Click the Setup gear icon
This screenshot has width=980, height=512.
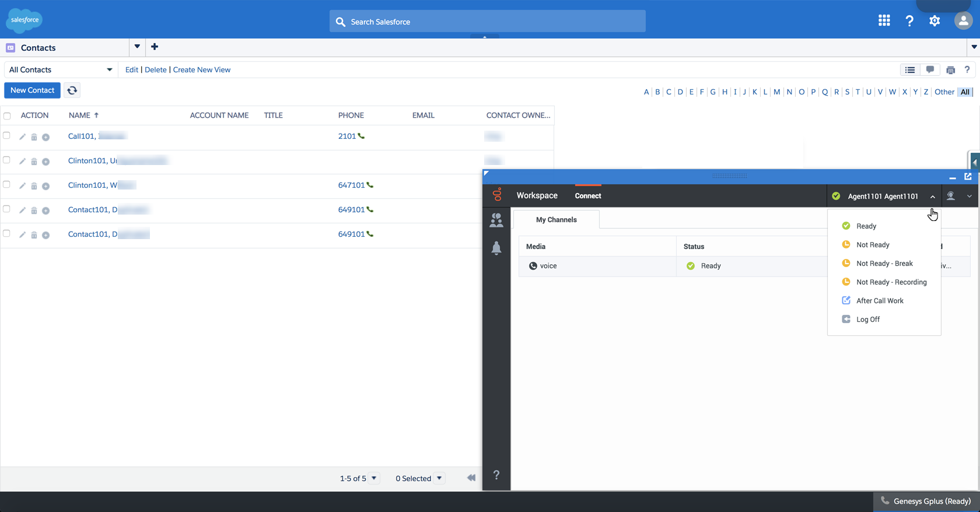pyautogui.click(x=935, y=21)
